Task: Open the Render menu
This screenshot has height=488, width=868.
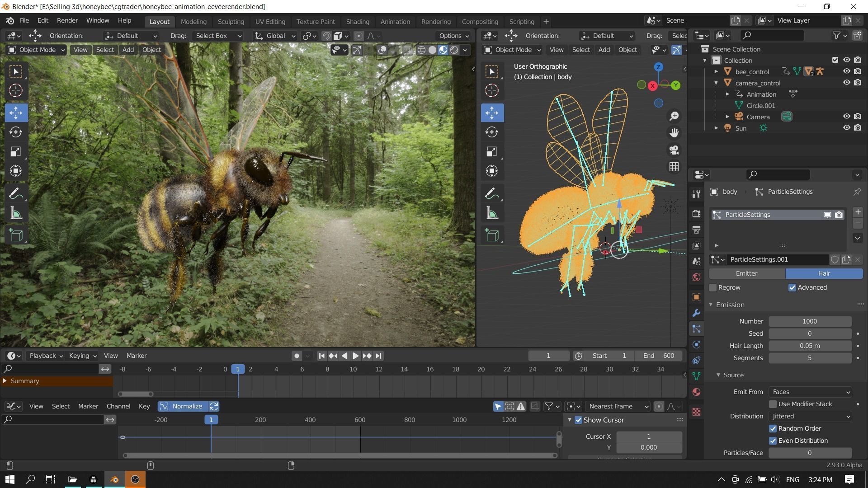Action: pyautogui.click(x=67, y=20)
